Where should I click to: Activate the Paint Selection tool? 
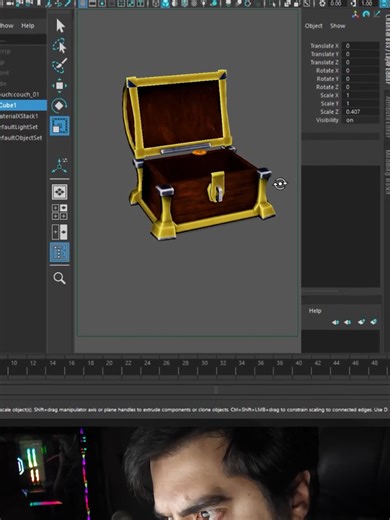[x=60, y=66]
